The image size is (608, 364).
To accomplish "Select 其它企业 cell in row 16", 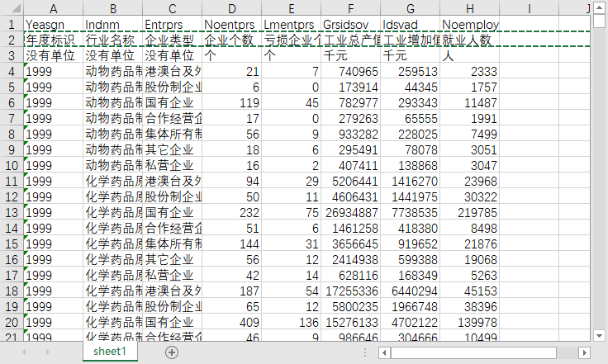I will point(172,259).
